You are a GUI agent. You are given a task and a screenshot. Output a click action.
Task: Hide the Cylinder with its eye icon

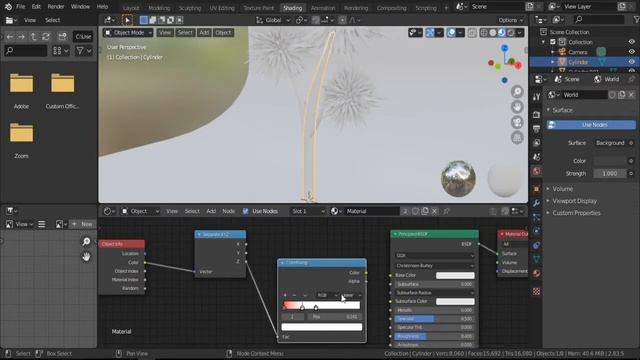pos(631,62)
